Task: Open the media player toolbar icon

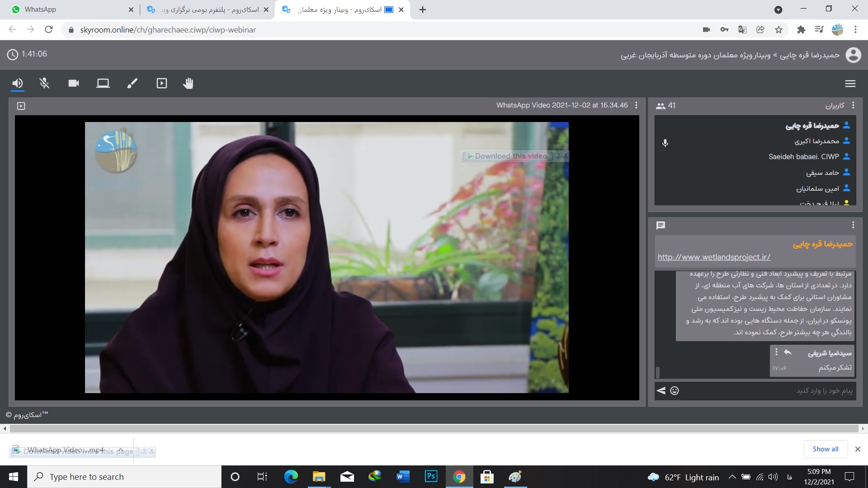Action: pos(162,83)
